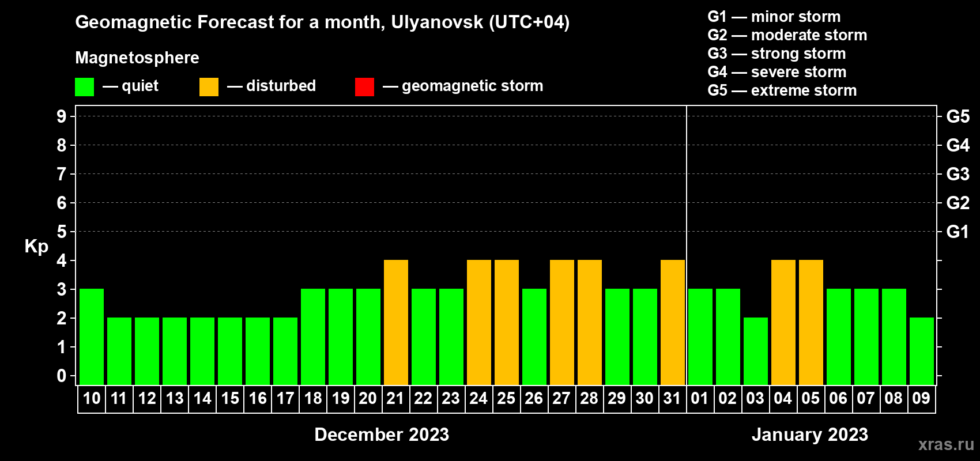
Task: Click the date label 17
Action: point(285,399)
